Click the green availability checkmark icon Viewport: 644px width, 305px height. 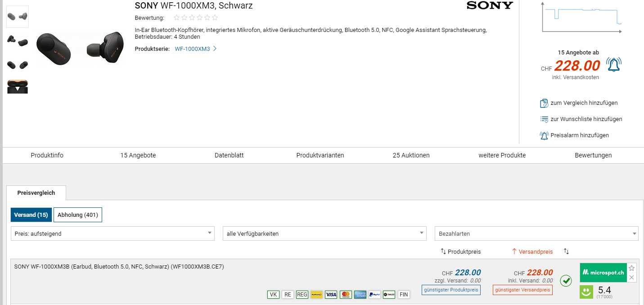pos(566,281)
